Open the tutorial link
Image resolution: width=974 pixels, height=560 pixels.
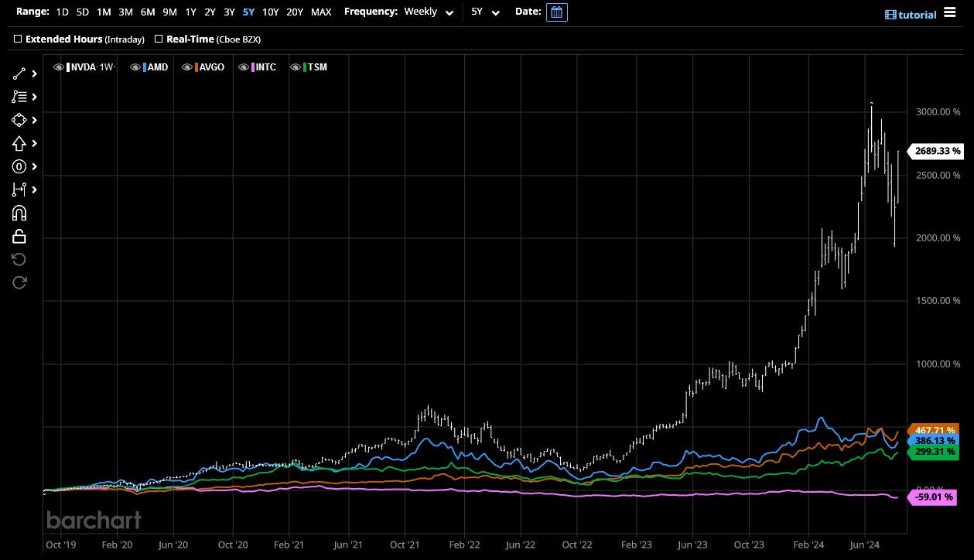click(x=917, y=15)
